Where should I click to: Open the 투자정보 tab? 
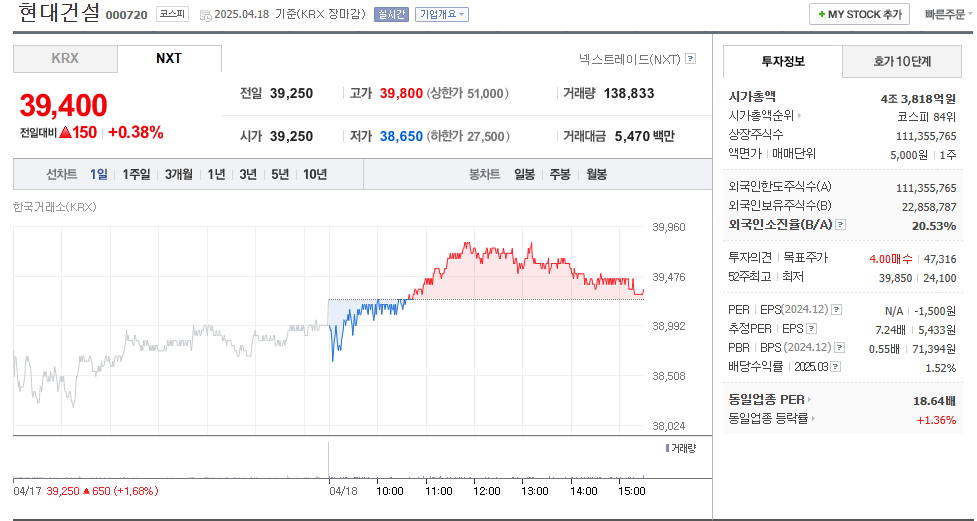[783, 61]
